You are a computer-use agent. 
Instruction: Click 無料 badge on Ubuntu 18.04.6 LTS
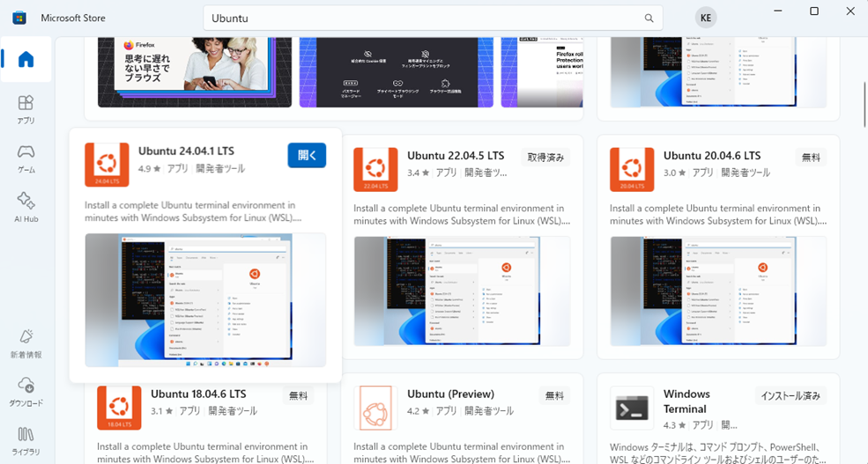coord(299,396)
